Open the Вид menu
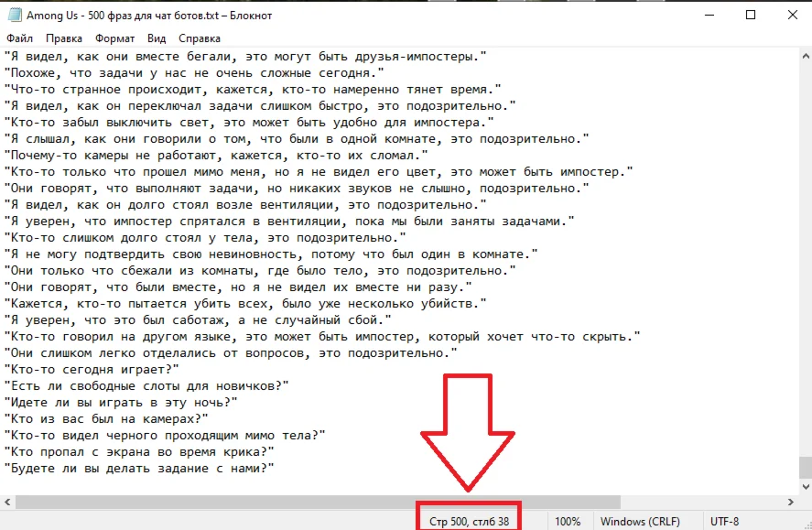The height and width of the screenshot is (530, 812). (x=157, y=38)
